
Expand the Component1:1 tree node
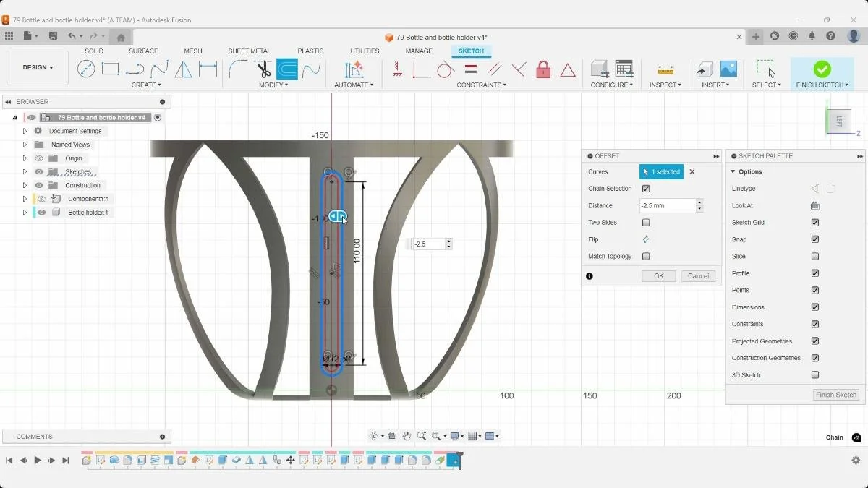click(25, 199)
